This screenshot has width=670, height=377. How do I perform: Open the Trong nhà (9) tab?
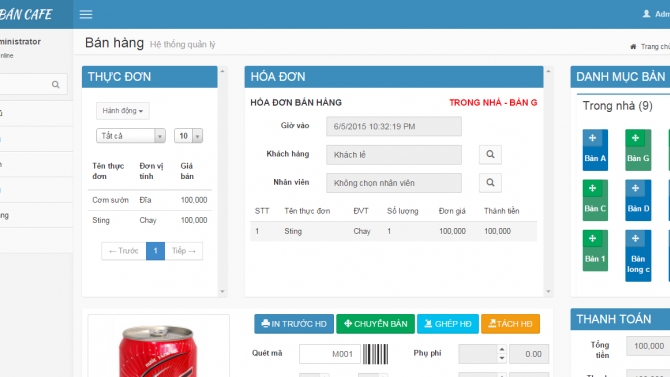pos(617,106)
